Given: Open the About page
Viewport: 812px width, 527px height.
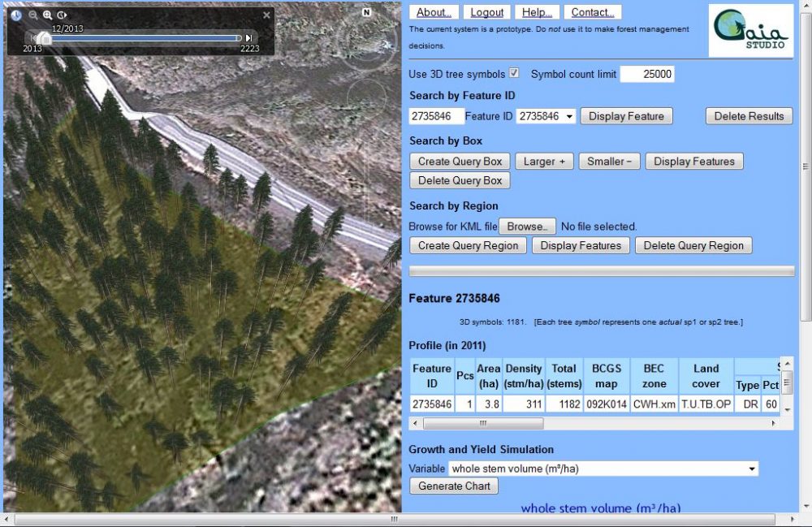Looking at the screenshot, I should coord(434,12).
